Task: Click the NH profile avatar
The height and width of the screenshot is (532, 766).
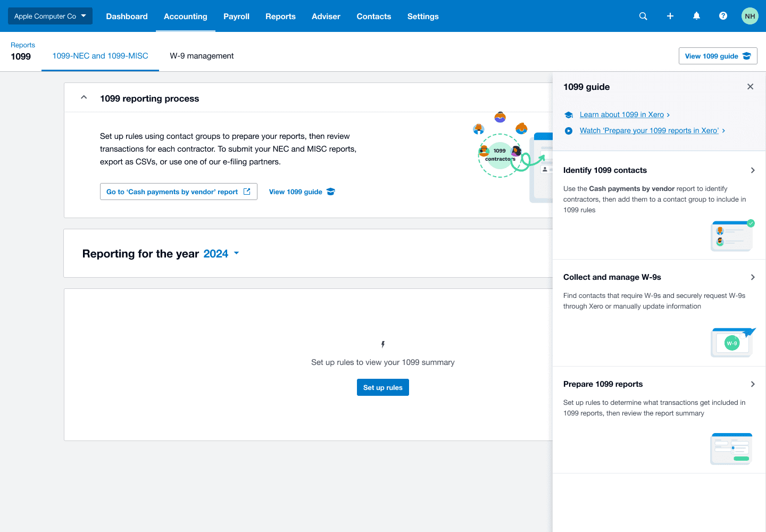Action: tap(750, 16)
